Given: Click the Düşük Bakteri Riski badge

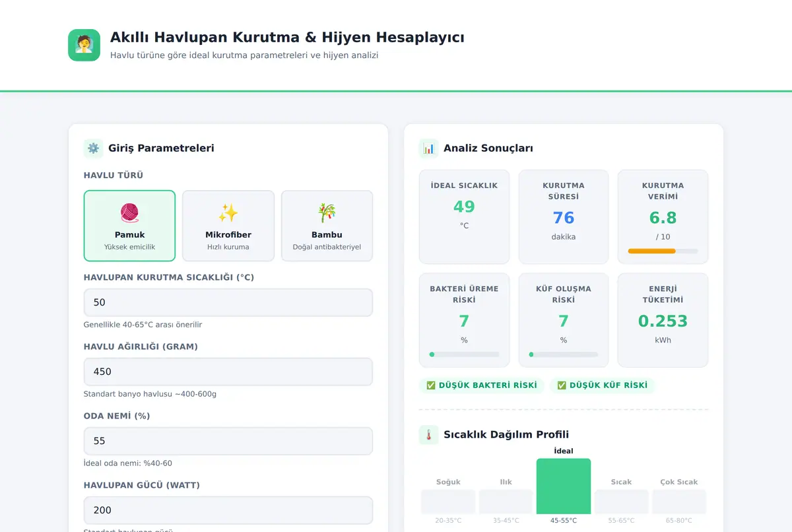Looking at the screenshot, I should (482, 385).
